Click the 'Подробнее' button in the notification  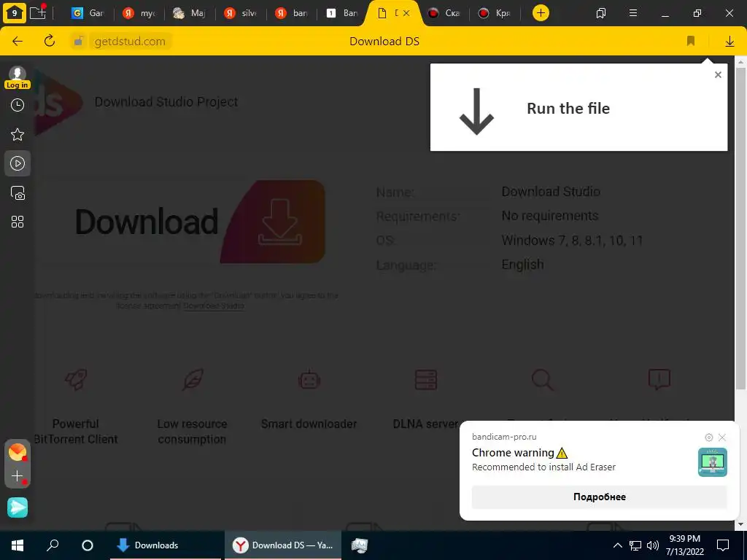(600, 497)
